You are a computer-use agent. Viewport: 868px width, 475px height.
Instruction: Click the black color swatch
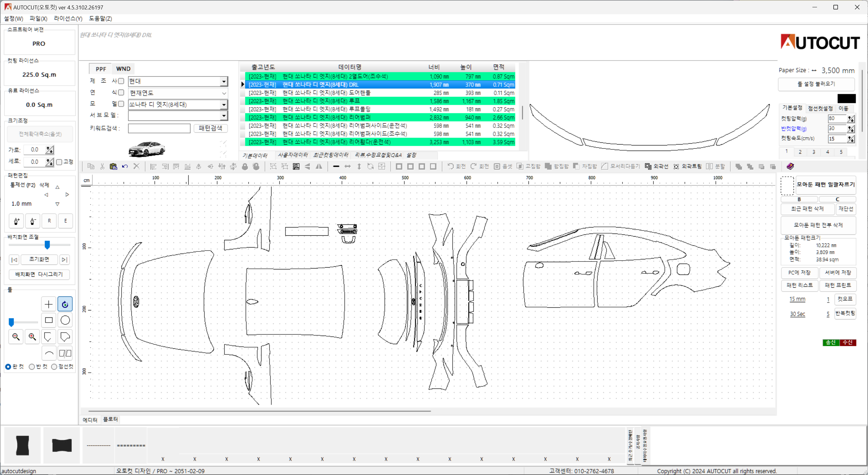tap(846, 98)
